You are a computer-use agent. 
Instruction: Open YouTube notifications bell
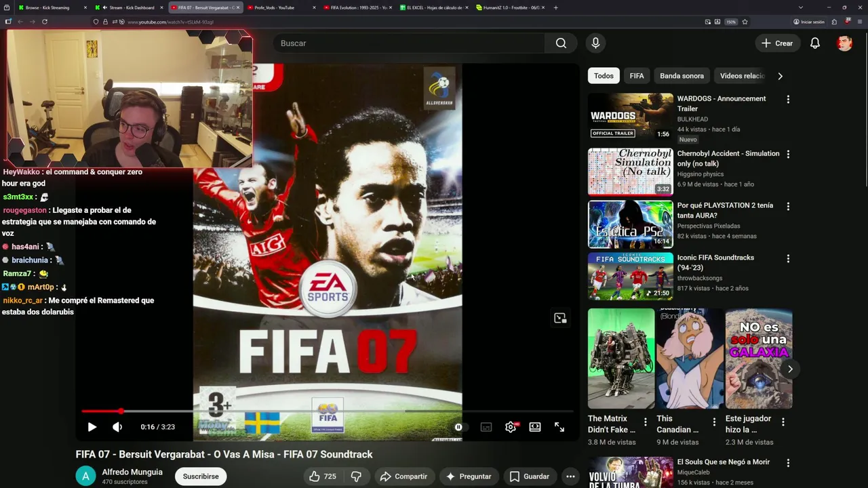point(815,43)
